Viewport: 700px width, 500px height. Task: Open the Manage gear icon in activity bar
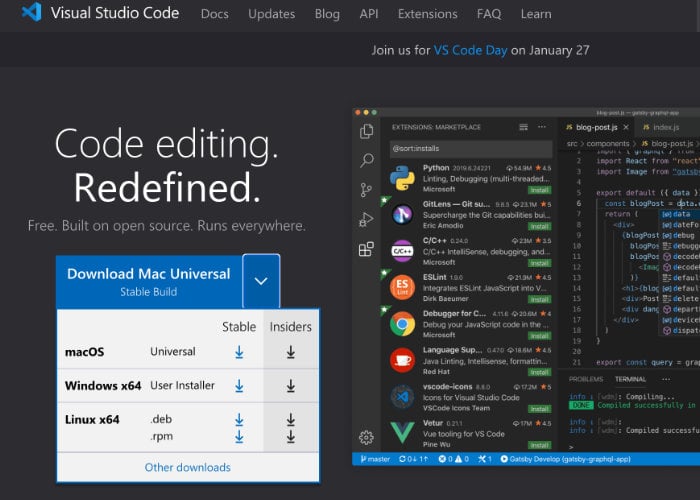coord(366,438)
